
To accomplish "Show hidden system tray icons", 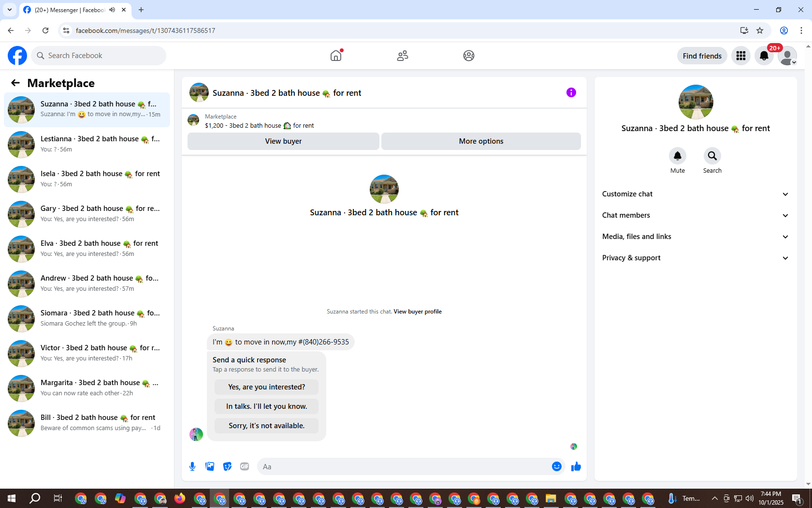I will pos(714,498).
